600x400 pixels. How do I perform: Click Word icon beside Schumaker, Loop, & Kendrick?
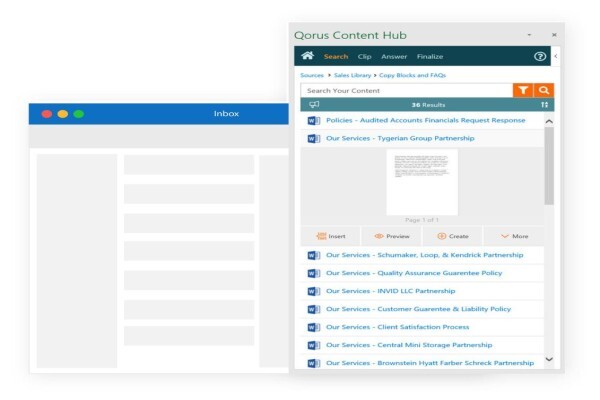[314, 255]
